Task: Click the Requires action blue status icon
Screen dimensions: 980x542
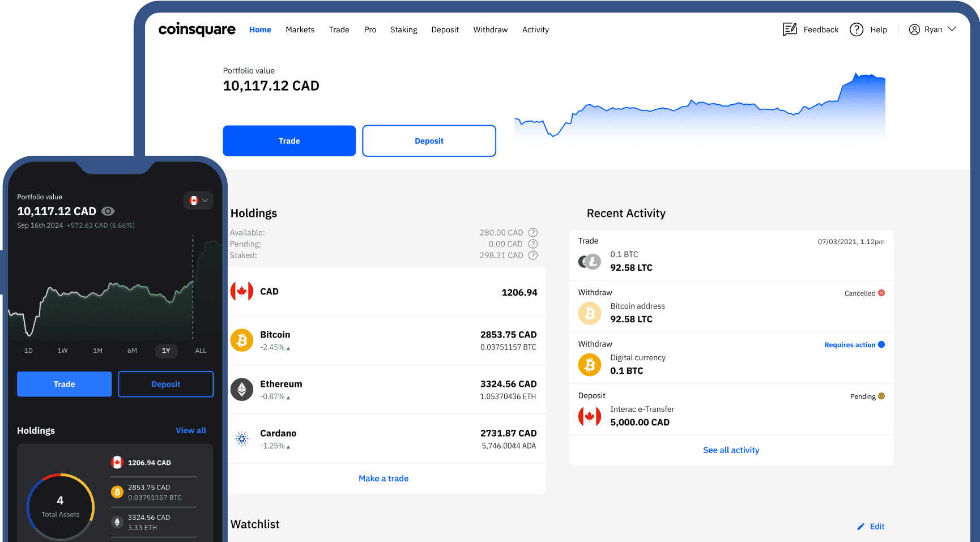Action: click(x=881, y=344)
